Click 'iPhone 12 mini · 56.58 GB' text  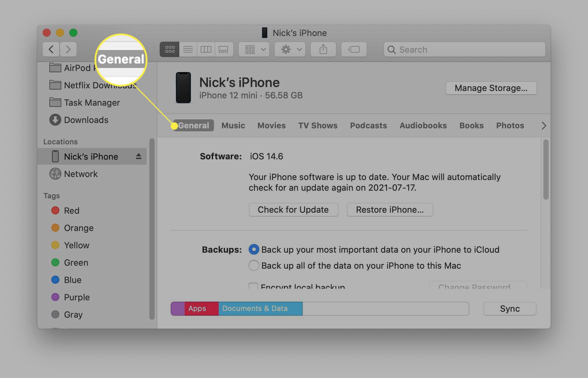tap(251, 95)
